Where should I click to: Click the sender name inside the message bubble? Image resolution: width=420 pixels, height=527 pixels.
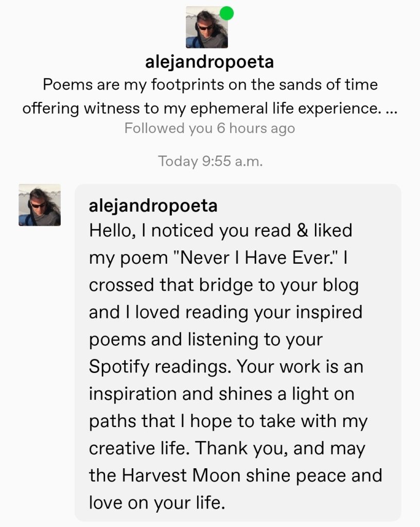coord(153,206)
